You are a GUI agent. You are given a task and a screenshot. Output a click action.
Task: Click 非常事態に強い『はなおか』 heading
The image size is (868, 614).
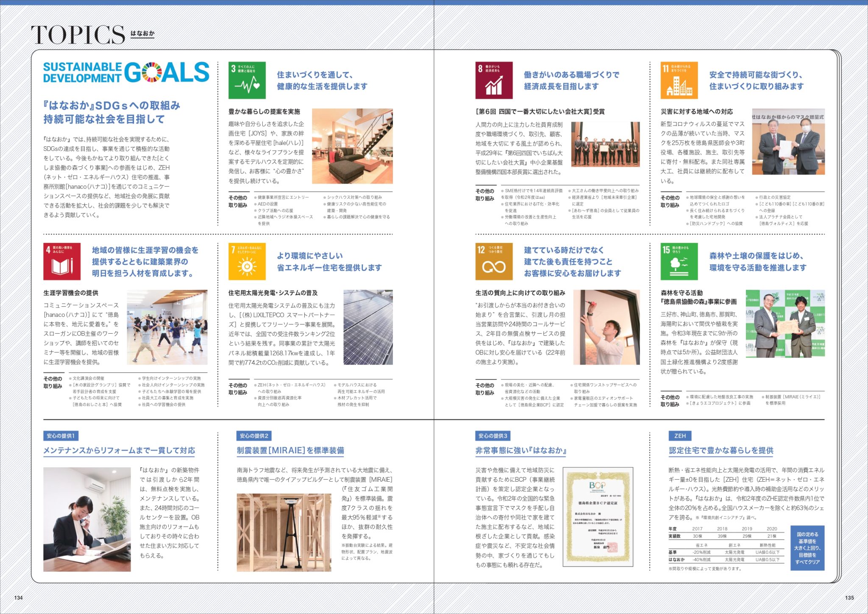pos(521,450)
